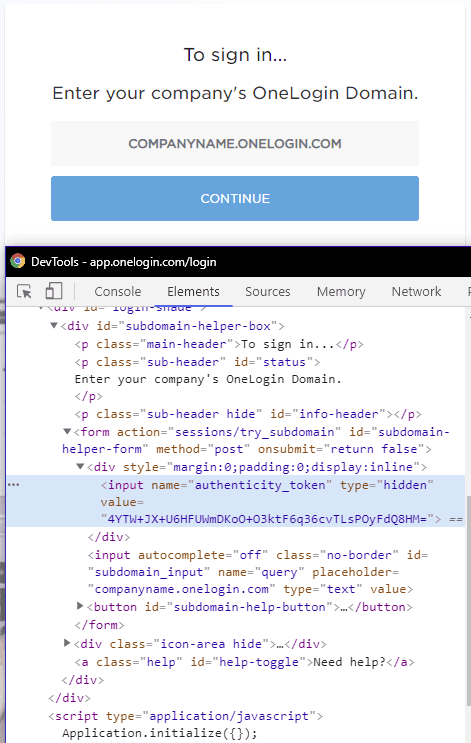The image size is (471, 743).
Task: Collapse the subdomain-helper-form form node
Action: [67, 432]
